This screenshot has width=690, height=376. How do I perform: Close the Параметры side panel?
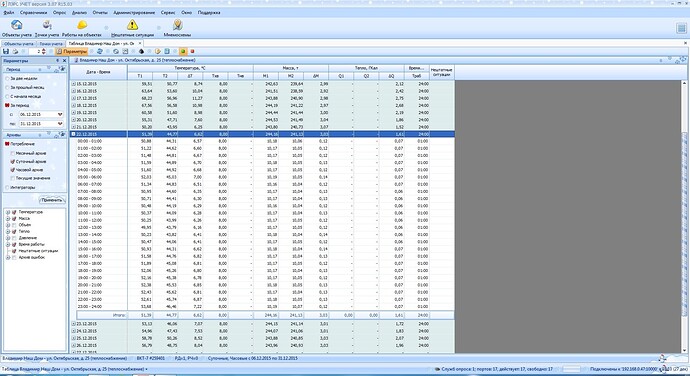[64, 61]
